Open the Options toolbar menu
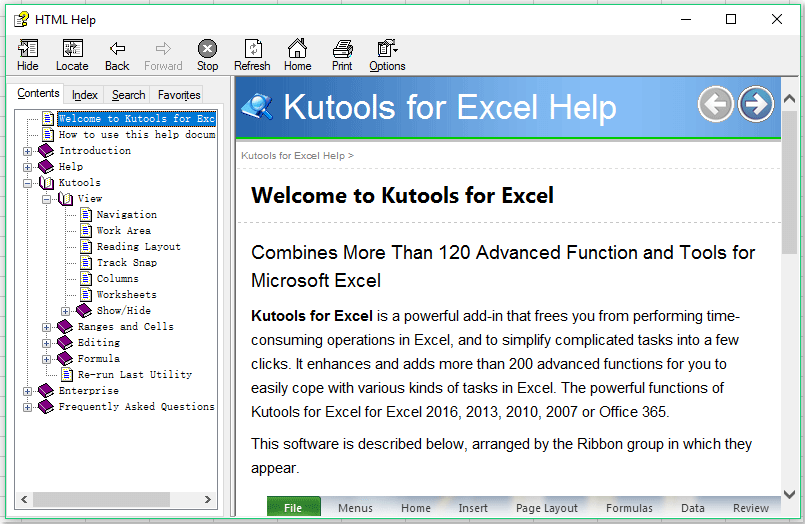 (387, 50)
